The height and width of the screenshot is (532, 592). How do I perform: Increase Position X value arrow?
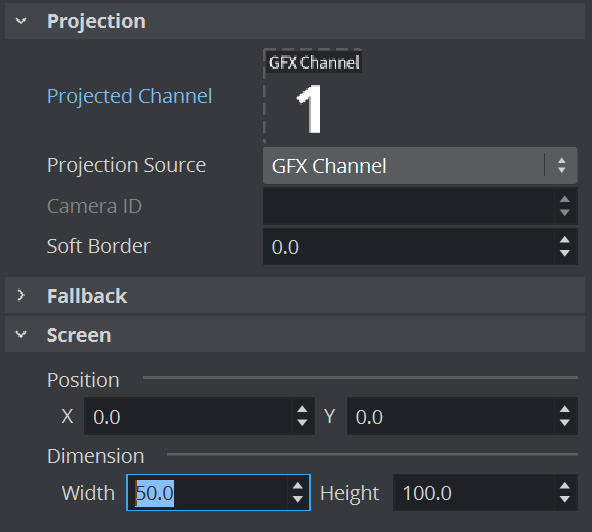pos(302,410)
